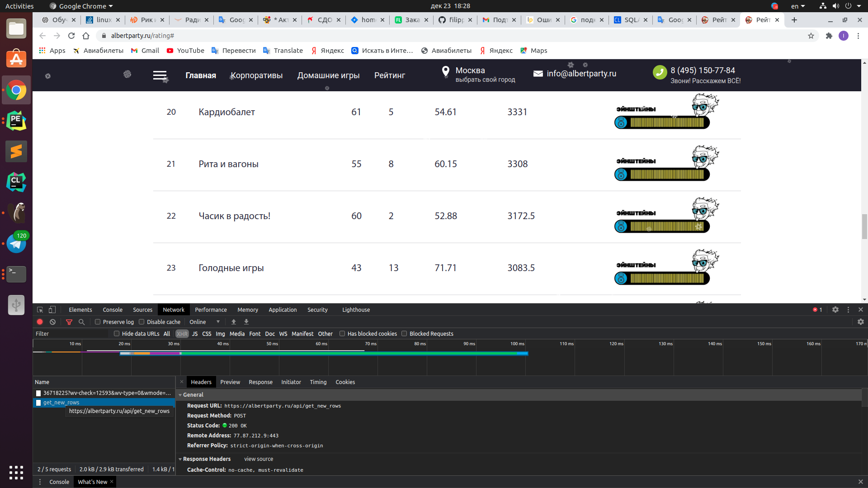Select the JS filter type
This screenshot has width=868, height=488.
[195, 333]
